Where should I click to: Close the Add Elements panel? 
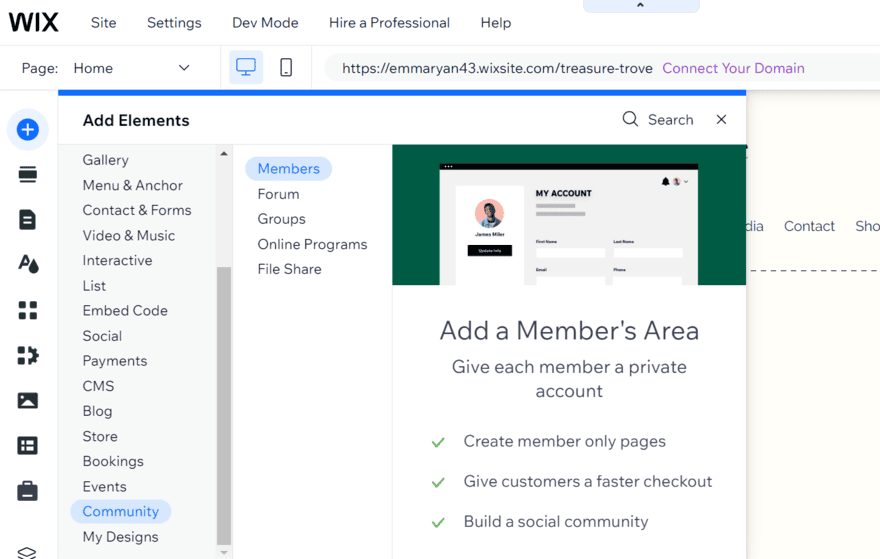tap(721, 120)
